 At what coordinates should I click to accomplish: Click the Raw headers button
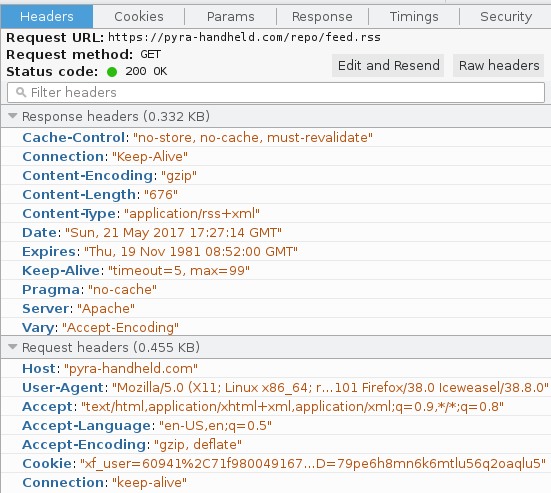point(499,65)
